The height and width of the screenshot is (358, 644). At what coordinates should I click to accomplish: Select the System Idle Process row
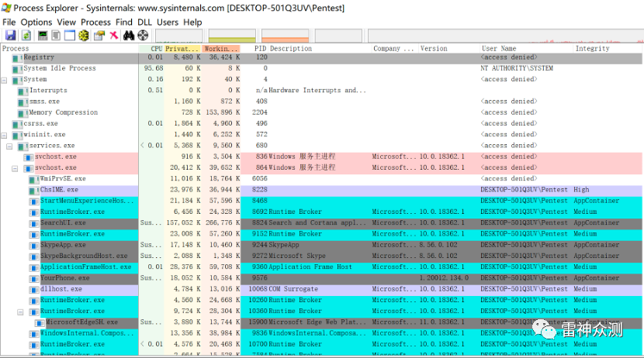(321, 68)
